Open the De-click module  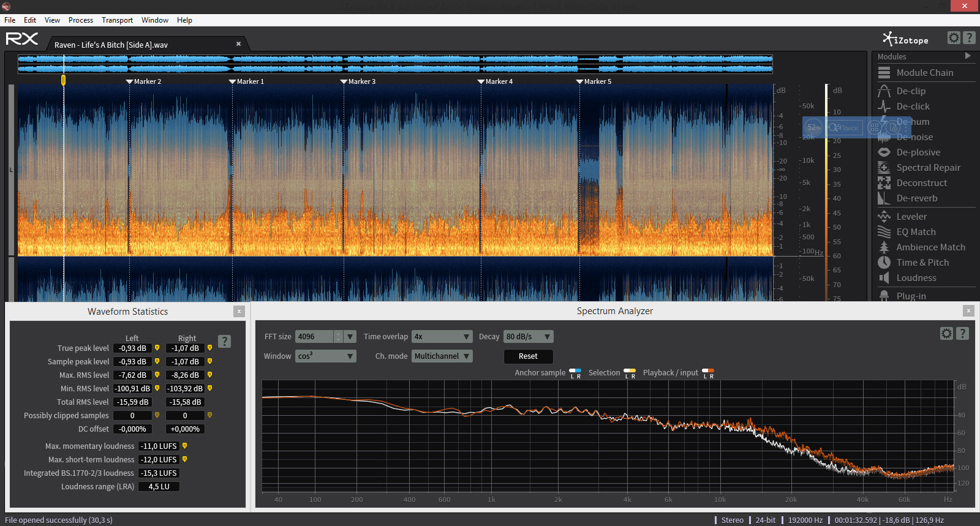click(913, 106)
